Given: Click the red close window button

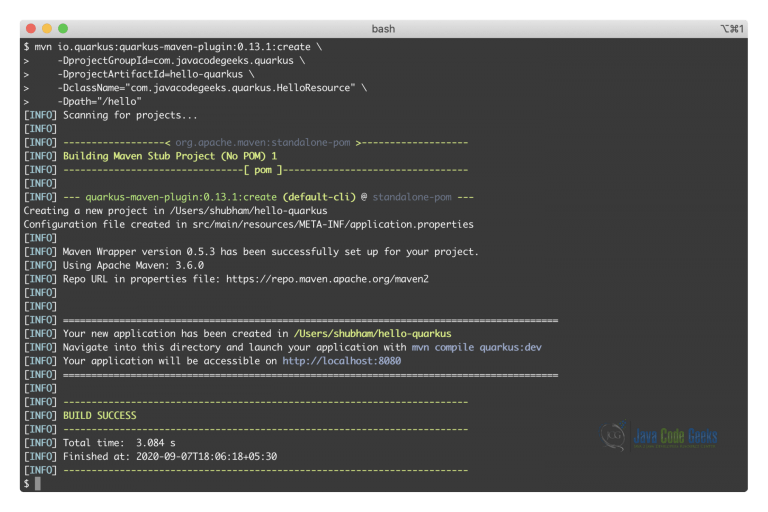Looking at the screenshot, I should (31, 28).
